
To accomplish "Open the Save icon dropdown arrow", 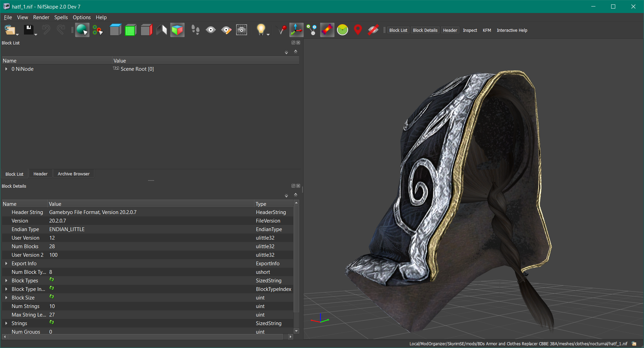I will click(x=36, y=35).
